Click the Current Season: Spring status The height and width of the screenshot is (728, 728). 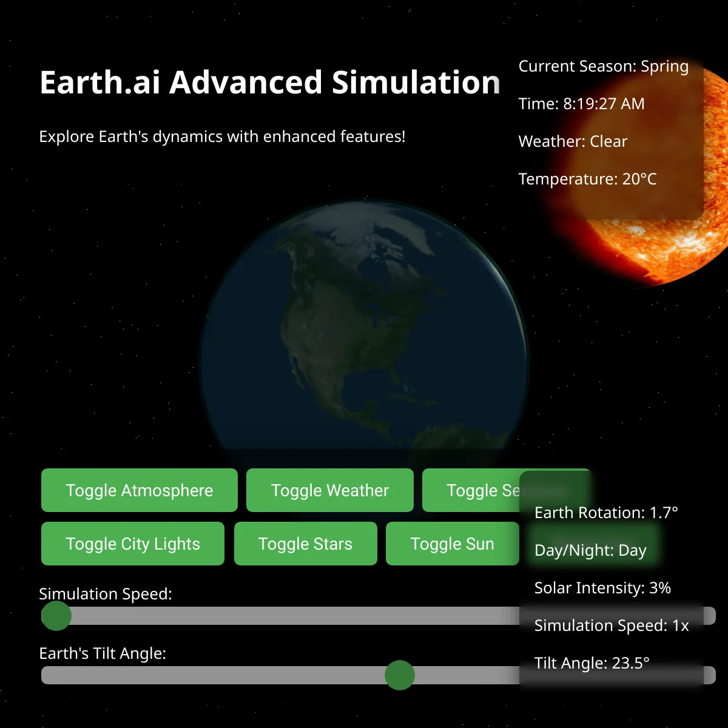point(604,67)
